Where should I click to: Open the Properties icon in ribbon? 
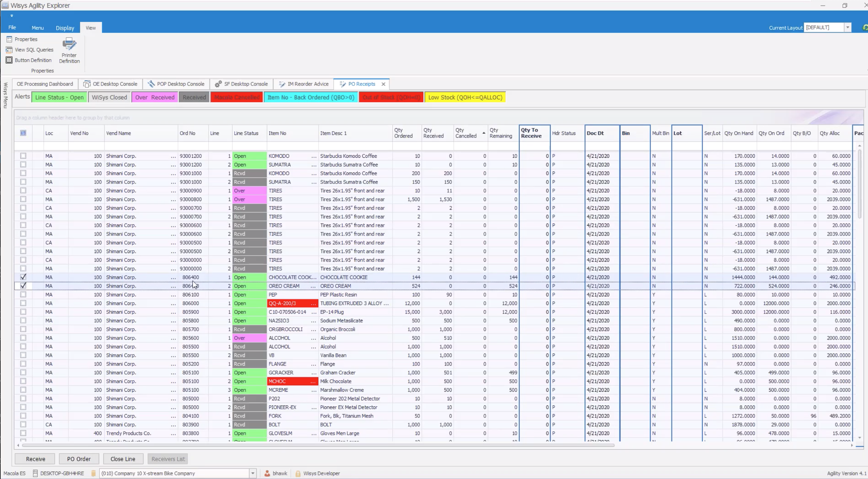tap(9, 39)
